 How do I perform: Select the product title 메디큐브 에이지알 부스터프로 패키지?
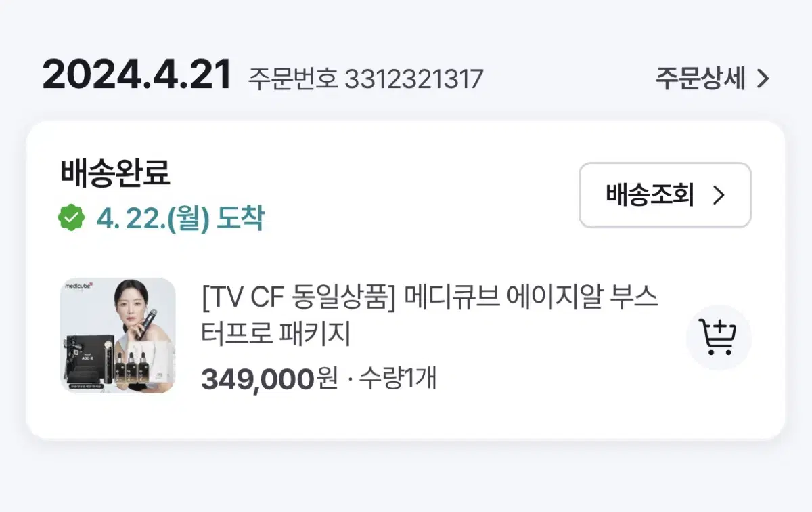(430, 316)
